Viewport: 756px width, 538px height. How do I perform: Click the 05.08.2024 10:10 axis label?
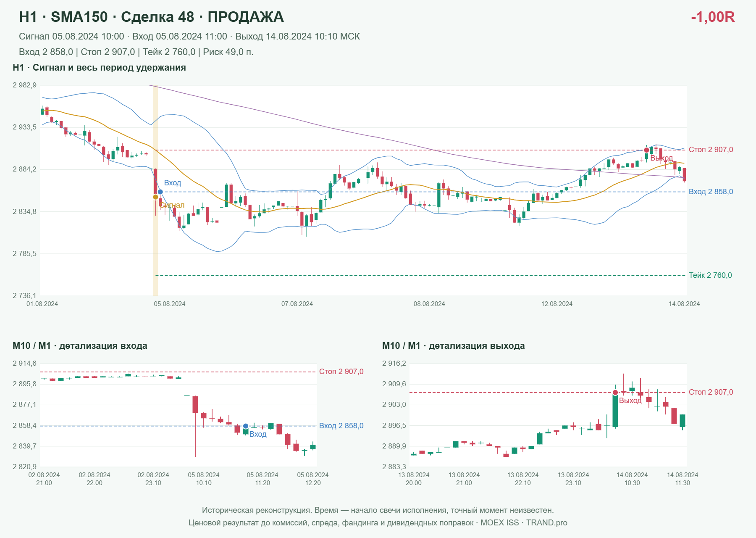pyautogui.click(x=204, y=479)
